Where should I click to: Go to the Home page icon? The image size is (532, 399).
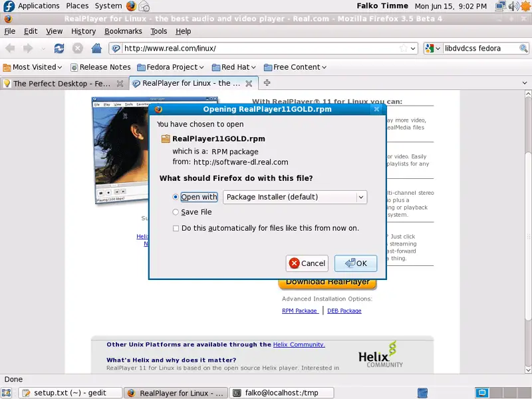point(96,49)
